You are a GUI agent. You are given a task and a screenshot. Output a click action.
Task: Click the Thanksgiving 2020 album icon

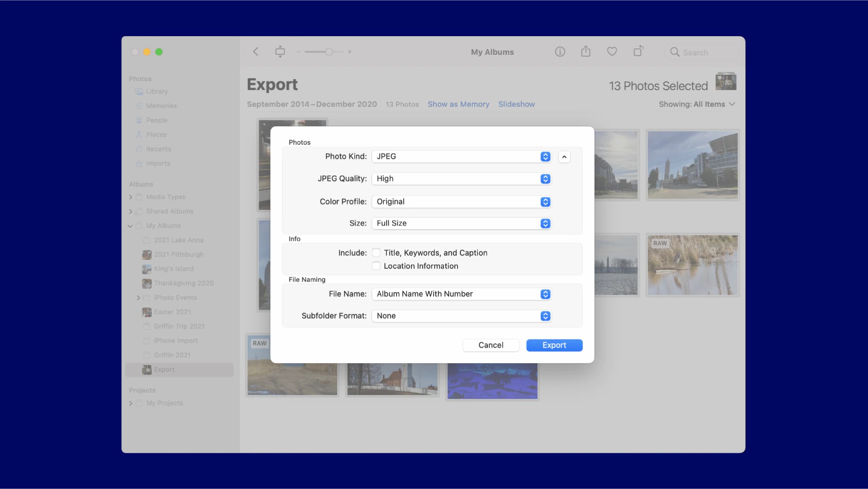coord(147,283)
